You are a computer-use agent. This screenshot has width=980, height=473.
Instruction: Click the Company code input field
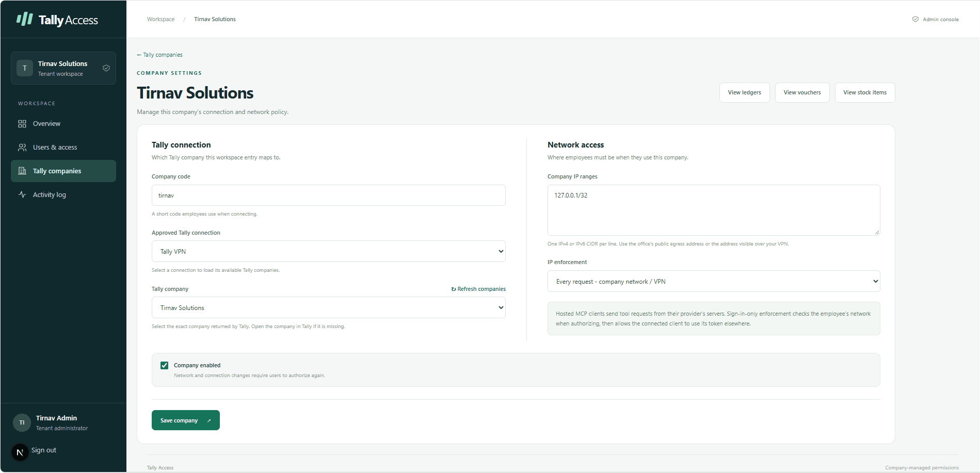[x=329, y=195]
